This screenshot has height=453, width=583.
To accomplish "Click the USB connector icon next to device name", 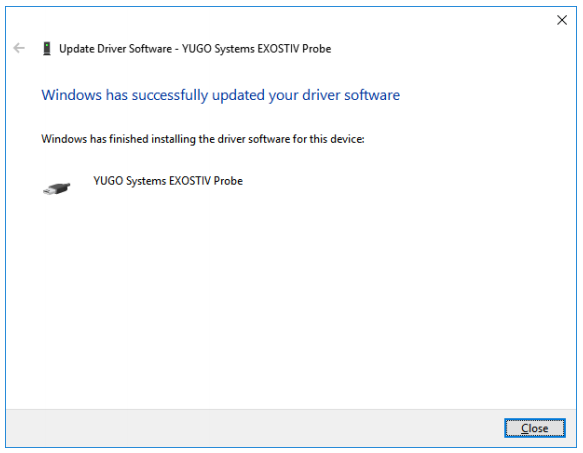I will tap(57, 188).
